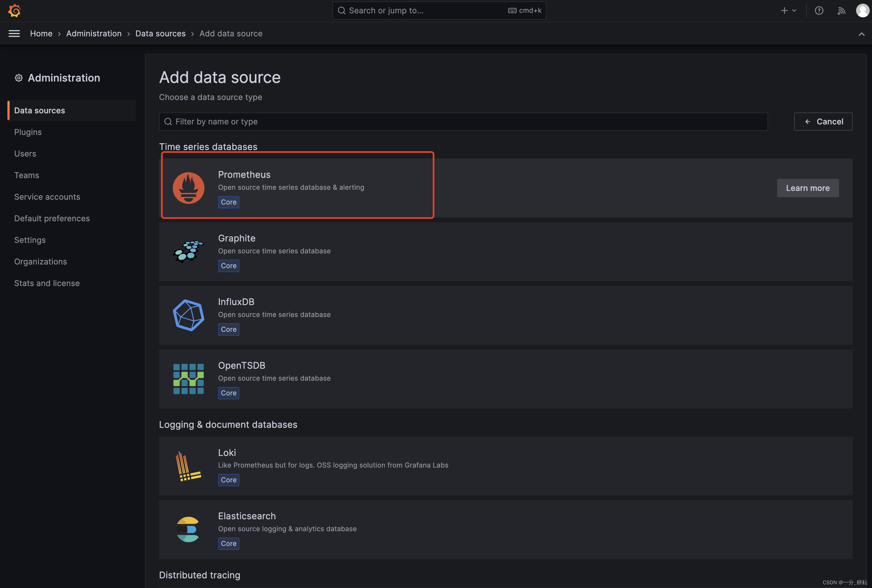Select the OpenTSDB data source icon
The image size is (872, 588).
coord(189,379)
